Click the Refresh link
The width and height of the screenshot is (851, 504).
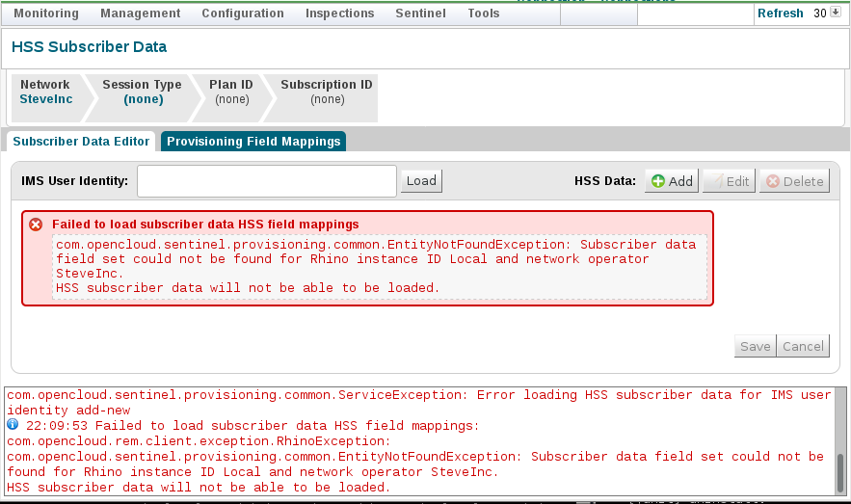click(780, 13)
